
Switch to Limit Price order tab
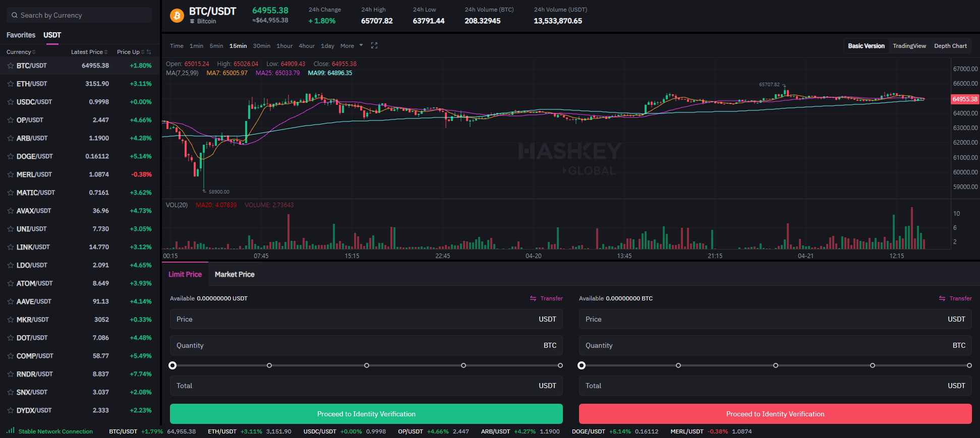pos(185,274)
